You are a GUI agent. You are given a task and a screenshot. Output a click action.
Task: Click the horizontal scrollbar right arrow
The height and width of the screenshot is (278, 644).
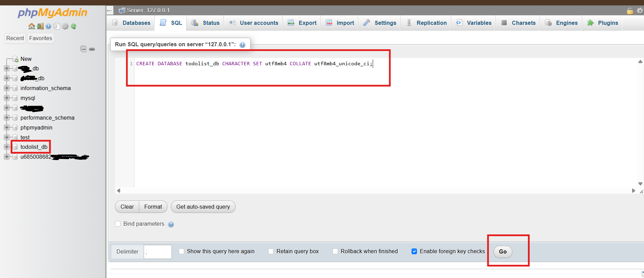[x=633, y=191]
